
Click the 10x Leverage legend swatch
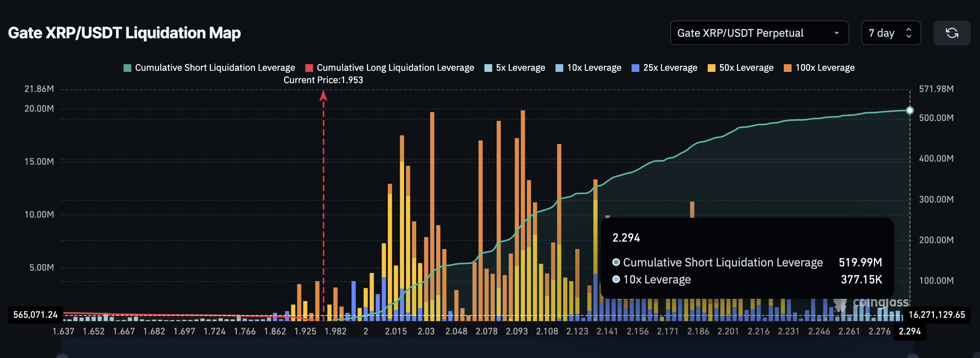point(559,68)
